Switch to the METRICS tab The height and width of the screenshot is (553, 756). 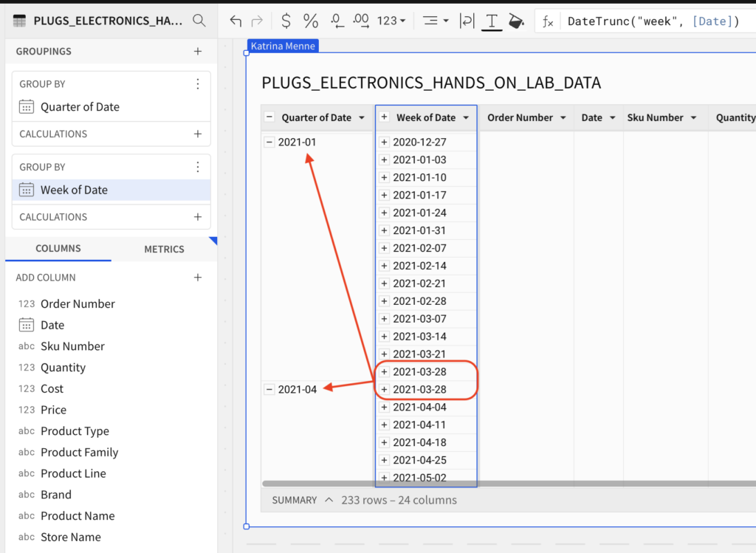pyautogui.click(x=164, y=250)
